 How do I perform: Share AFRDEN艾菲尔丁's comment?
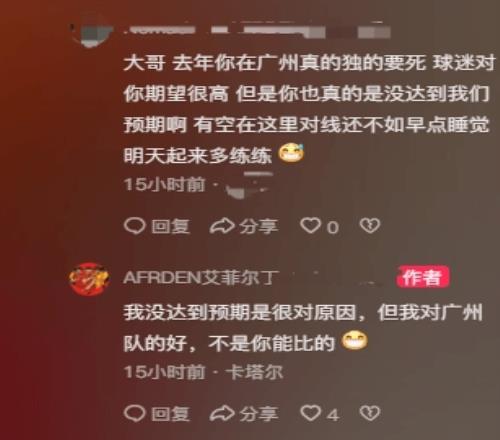point(244,414)
